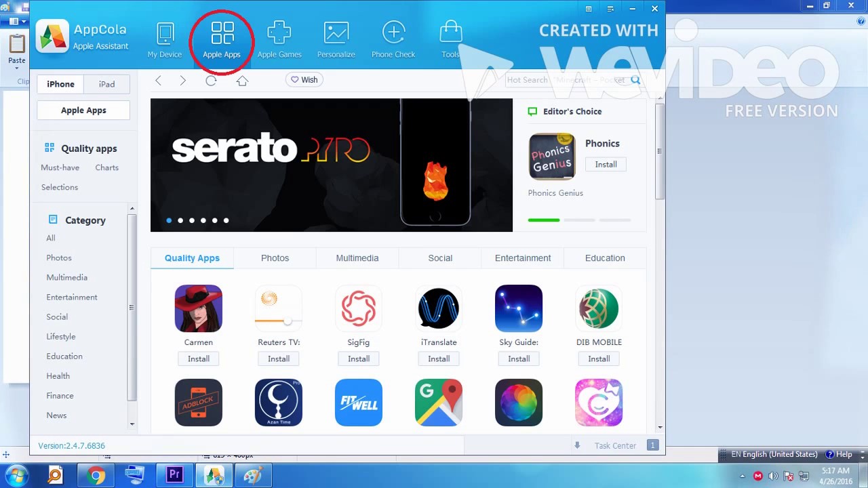Open the SigFig app icon
Image resolution: width=868 pixels, height=488 pixels.
click(359, 308)
